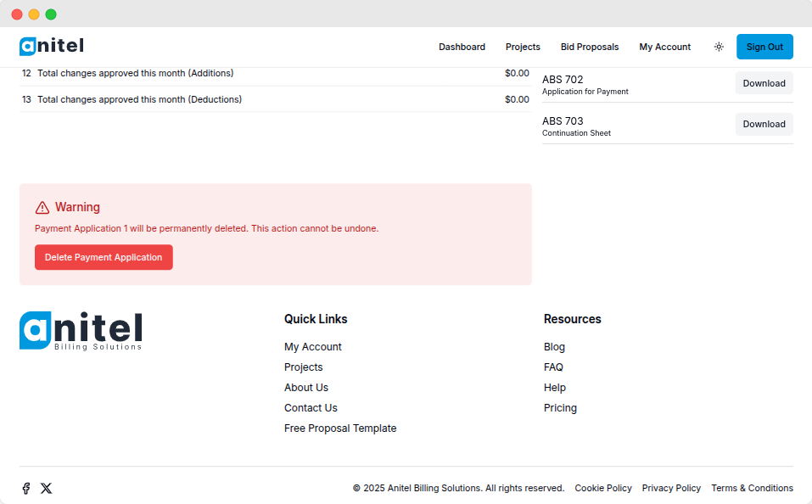Download the ABS 703 Continuation Sheet
The width and height of the screenshot is (812, 504).
click(763, 124)
